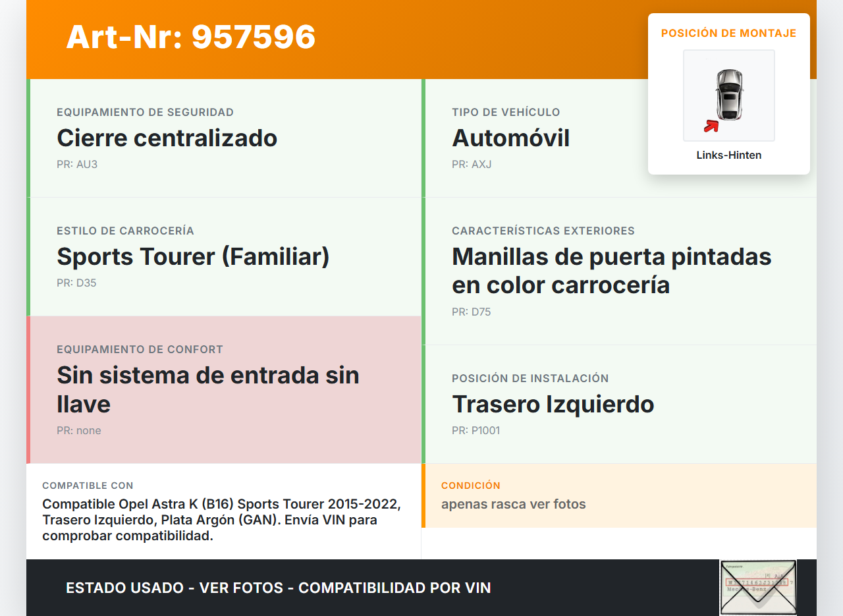Screen dimensions: 843x616
Task: Select the Automóvil value
Action: click(x=511, y=138)
